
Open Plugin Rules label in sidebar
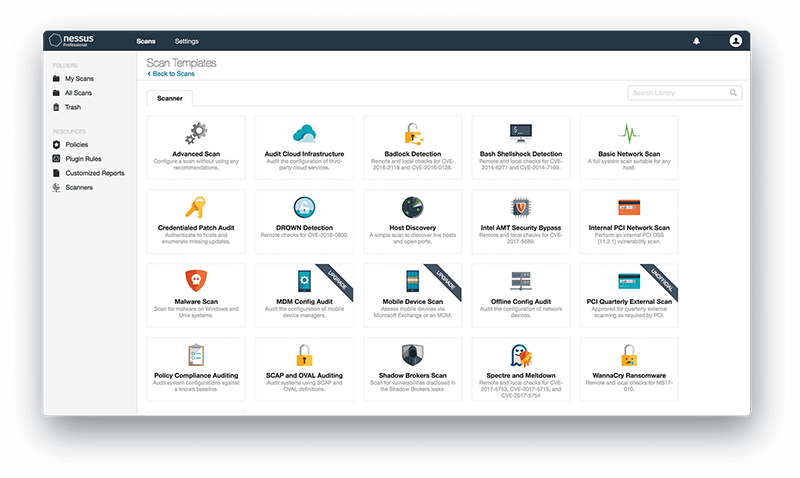(83, 159)
